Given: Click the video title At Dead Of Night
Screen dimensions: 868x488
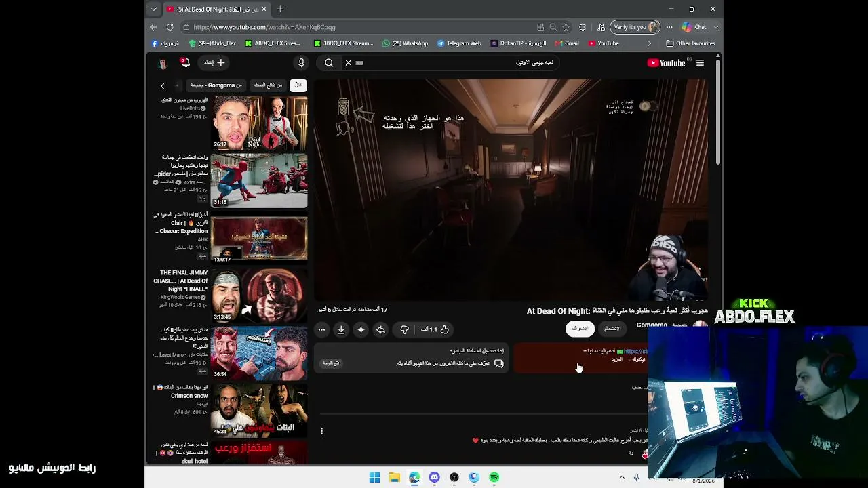Looking at the screenshot, I should (x=617, y=311).
